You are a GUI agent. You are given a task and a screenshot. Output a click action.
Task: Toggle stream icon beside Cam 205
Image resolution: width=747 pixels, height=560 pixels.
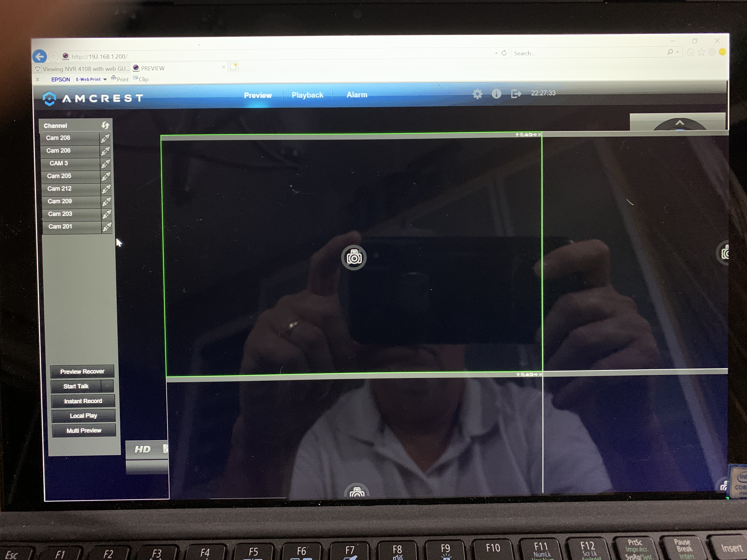click(106, 176)
